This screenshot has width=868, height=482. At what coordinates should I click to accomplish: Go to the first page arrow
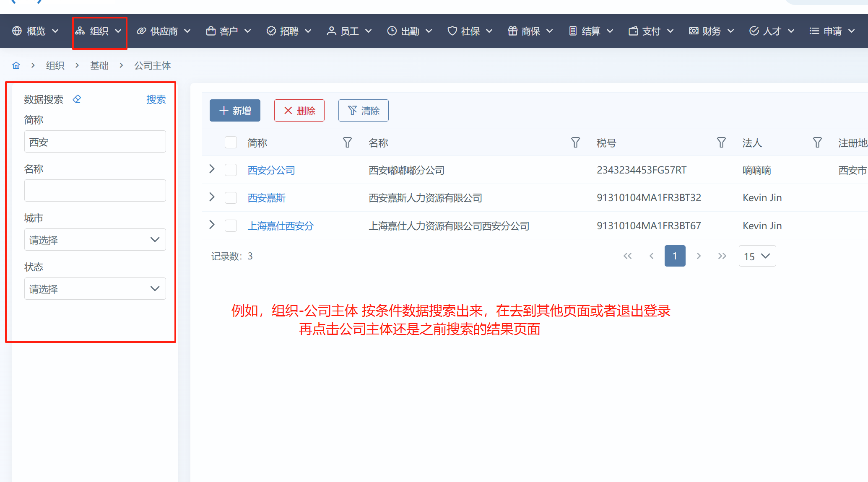click(627, 256)
